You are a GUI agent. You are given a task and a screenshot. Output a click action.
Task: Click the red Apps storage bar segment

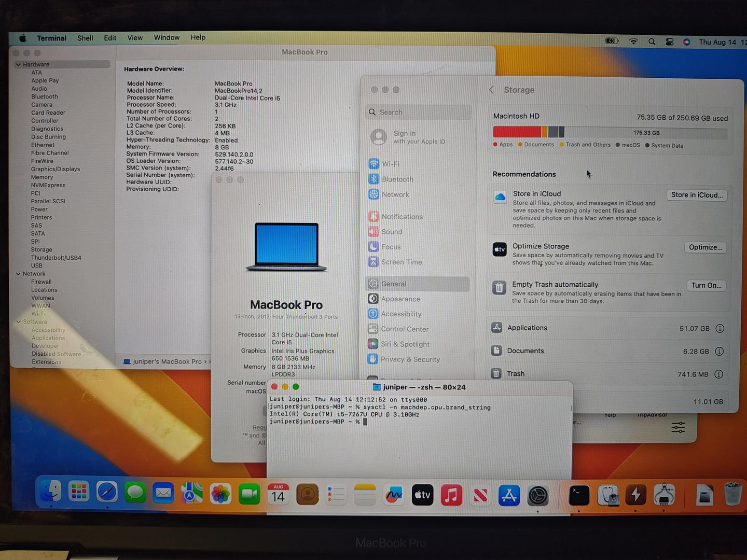pos(517,132)
